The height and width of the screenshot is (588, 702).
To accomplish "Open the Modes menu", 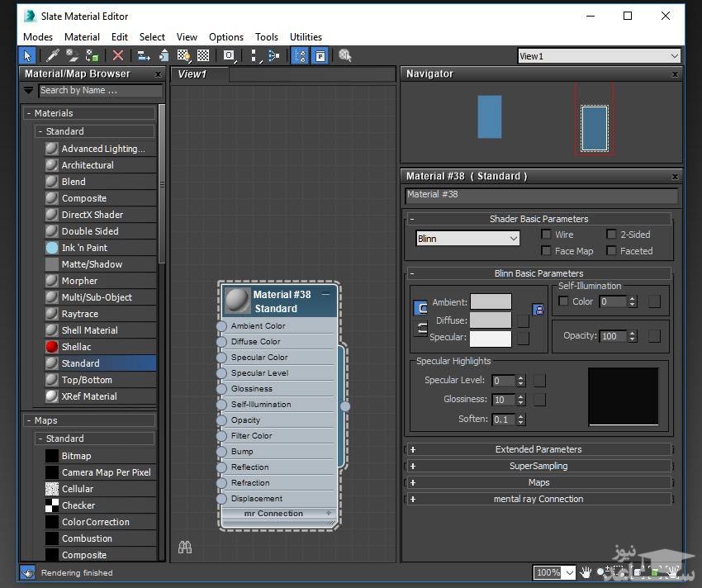I will [38, 37].
